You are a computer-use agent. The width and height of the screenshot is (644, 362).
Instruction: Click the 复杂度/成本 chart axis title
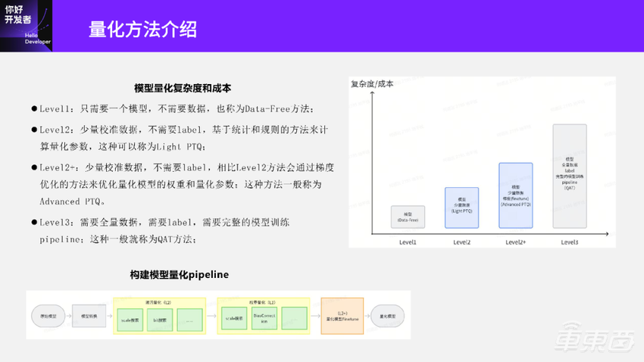pyautogui.click(x=372, y=84)
